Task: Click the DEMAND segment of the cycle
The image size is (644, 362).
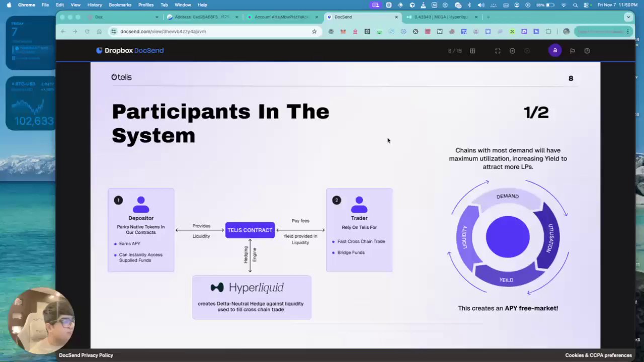Action: pyautogui.click(x=507, y=197)
